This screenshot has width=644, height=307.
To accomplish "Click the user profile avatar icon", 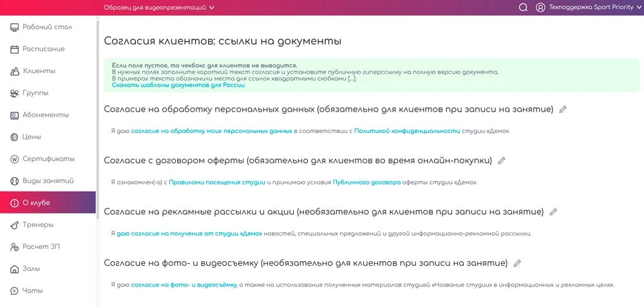I will point(540,7).
